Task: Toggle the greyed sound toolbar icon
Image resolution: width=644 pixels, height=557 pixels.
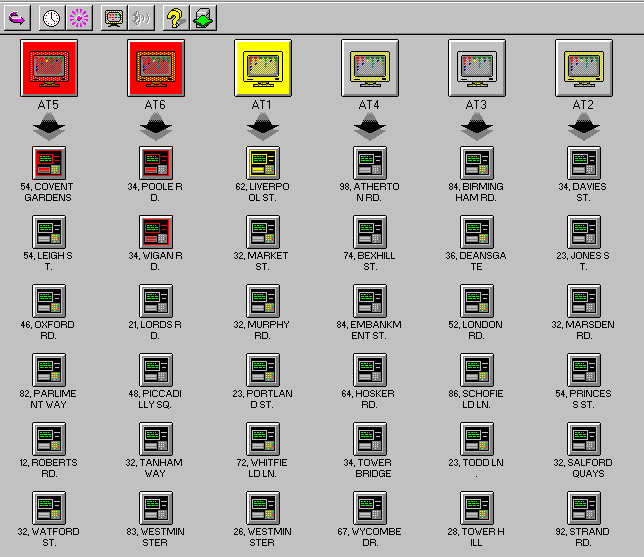Action: click(141, 18)
